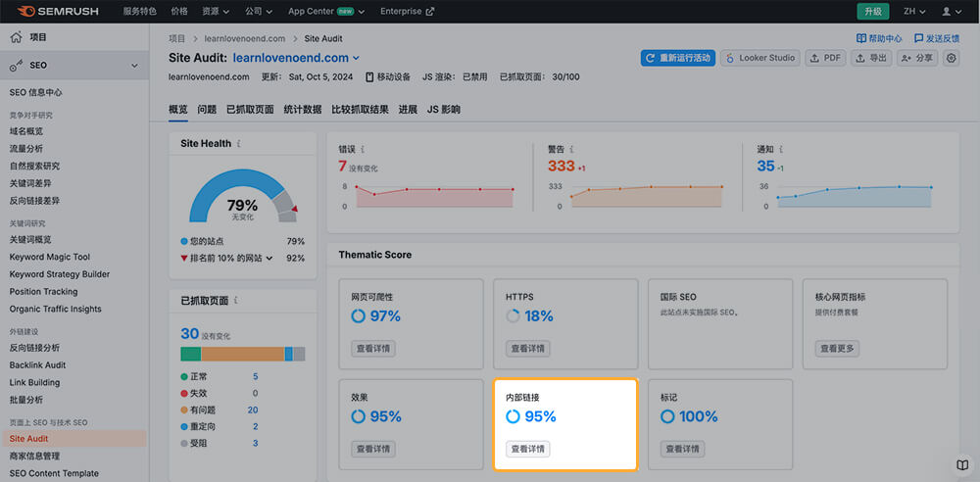Click info icon next to 已抓取页面 card
The width and height of the screenshot is (980, 482).
[235, 301]
